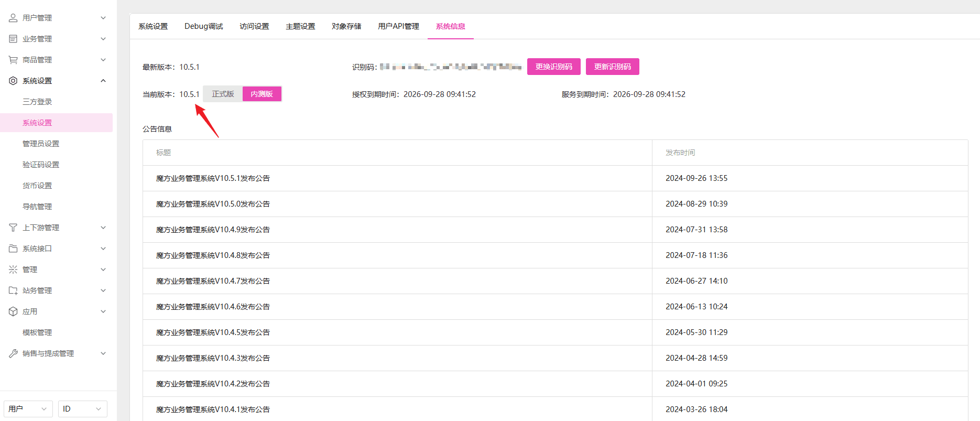This screenshot has height=421, width=980.
Task: Select the 内测版 version option
Action: [262, 94]
